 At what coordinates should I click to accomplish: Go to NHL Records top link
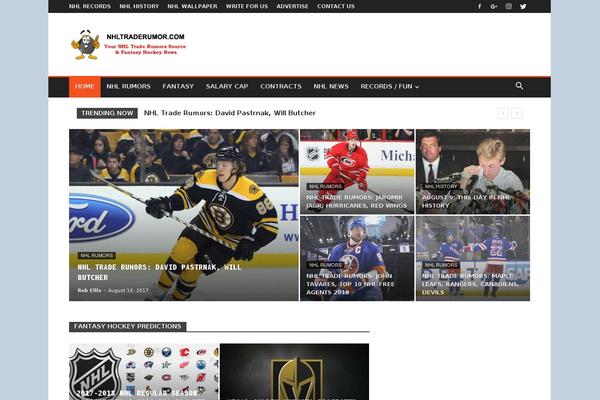pyautogui.click(x=90, y=7)
